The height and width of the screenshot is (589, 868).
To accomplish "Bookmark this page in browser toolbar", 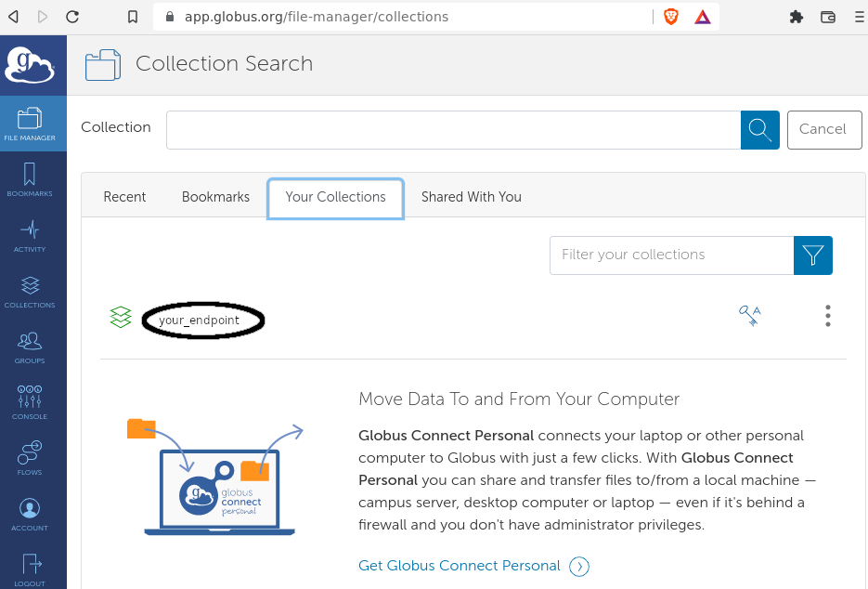I will coord(133,17).
